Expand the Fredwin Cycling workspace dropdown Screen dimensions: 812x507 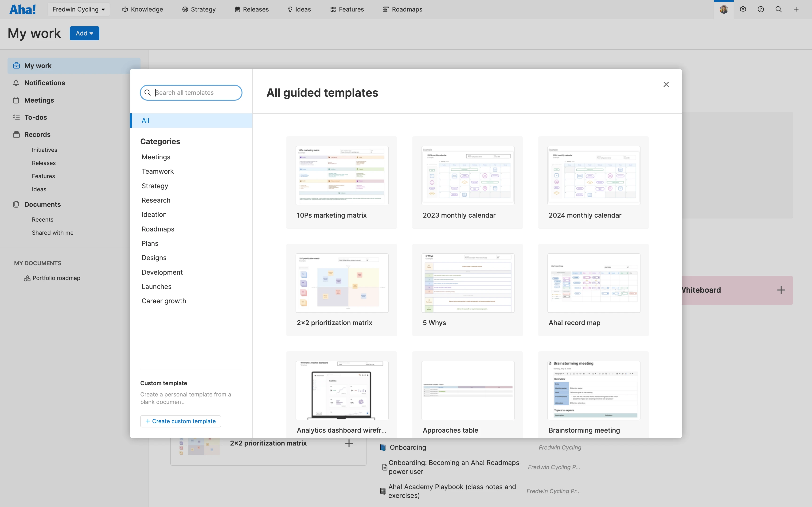pos(78,9)
